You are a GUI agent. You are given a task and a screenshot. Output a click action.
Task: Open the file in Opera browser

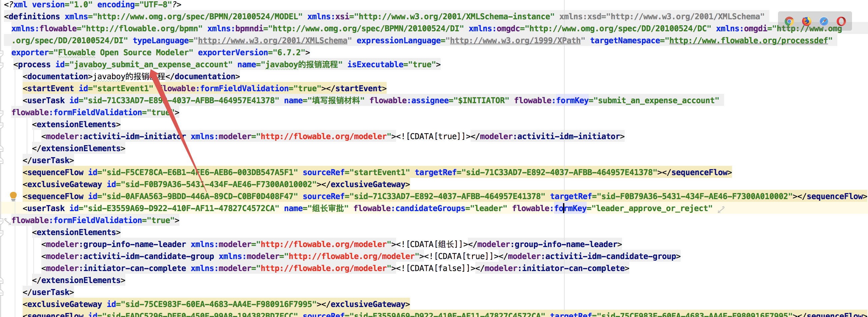coord(841,22)
